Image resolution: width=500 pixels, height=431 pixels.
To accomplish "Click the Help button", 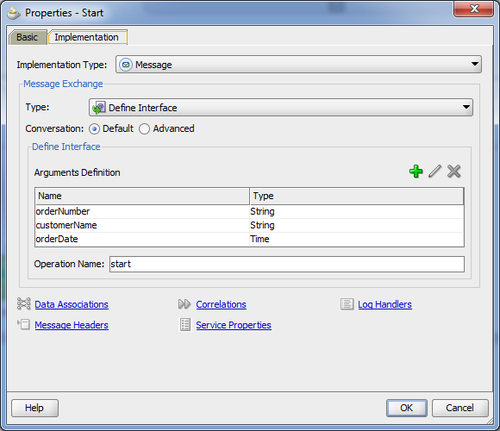I will tap(35, 408).
